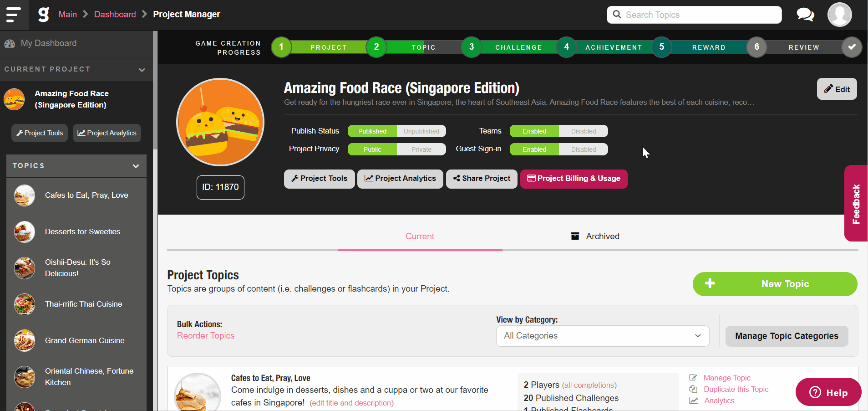Viewport: 868px width, 411px height.
Task: Switch to the Archived tab
Action: coord(595,236)
